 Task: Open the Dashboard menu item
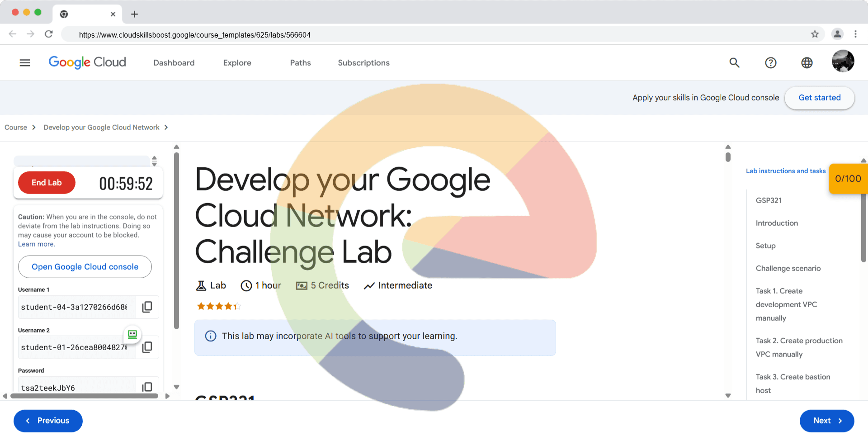point(174,63)
